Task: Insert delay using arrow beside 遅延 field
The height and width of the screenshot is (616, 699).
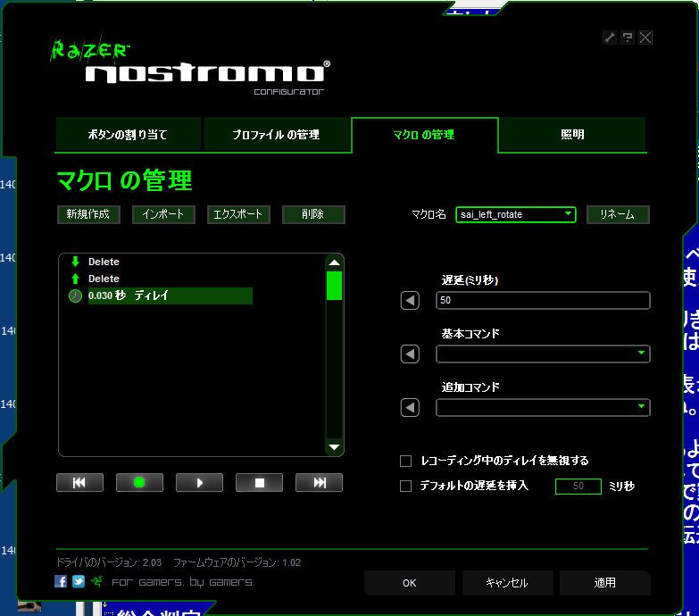Action: coord(410,301)
